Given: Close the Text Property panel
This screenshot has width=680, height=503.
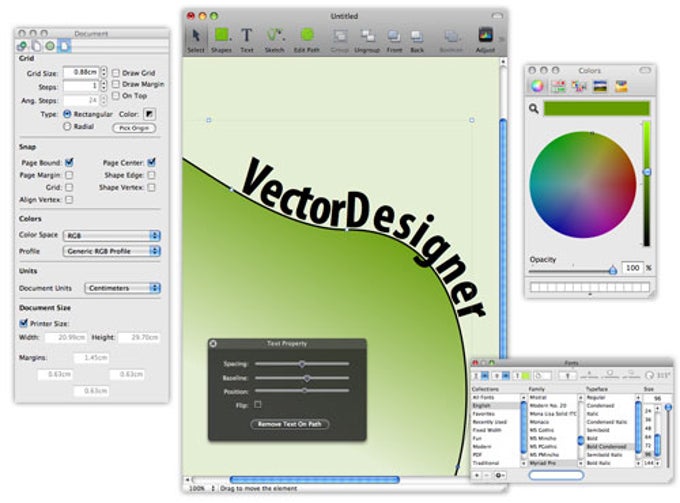Looking at the screenshot, I should click(213, 343).
